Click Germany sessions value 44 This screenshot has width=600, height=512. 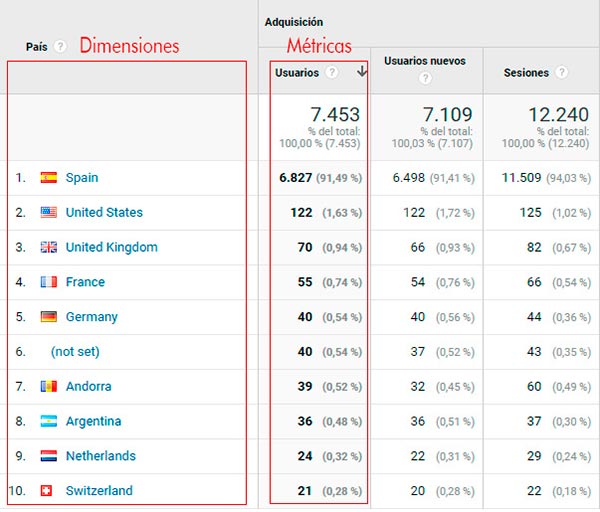pyautogui.click(x=534, y=317)
